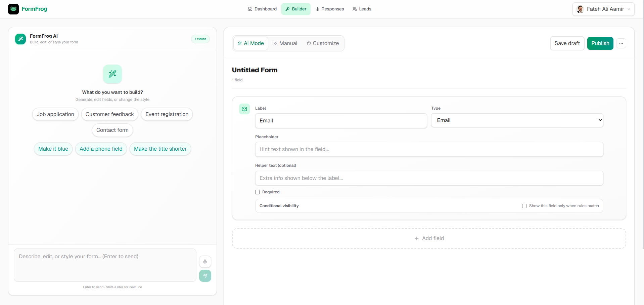The image size is (644, 305).
Task: Open the field Type dropdown showing Email
Action: [517, 120]
